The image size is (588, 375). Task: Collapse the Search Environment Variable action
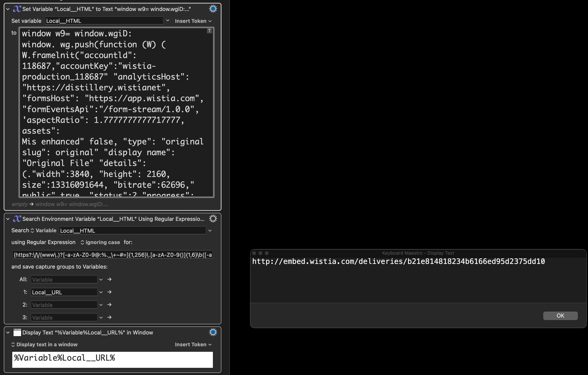coord(8,219)
